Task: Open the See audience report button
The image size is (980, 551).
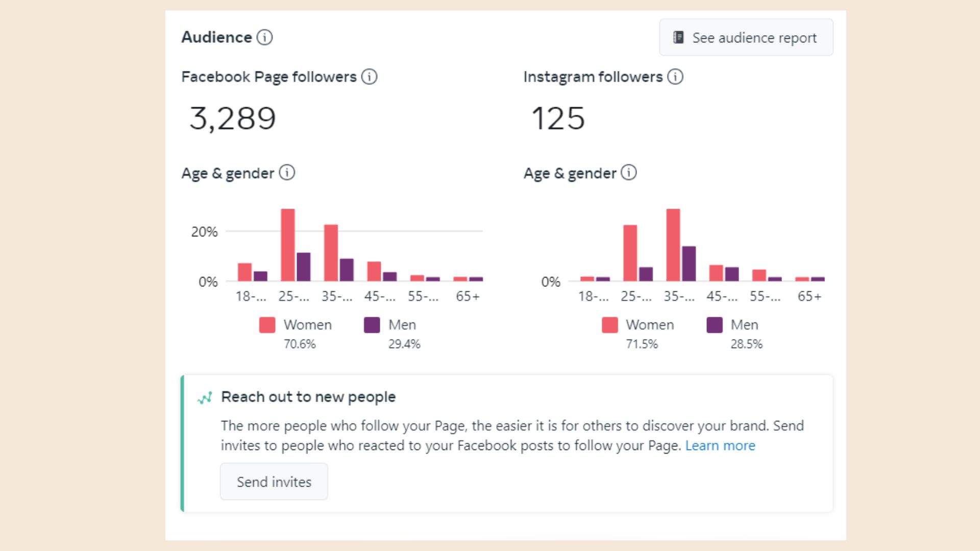Action: (x=746, y=37)
